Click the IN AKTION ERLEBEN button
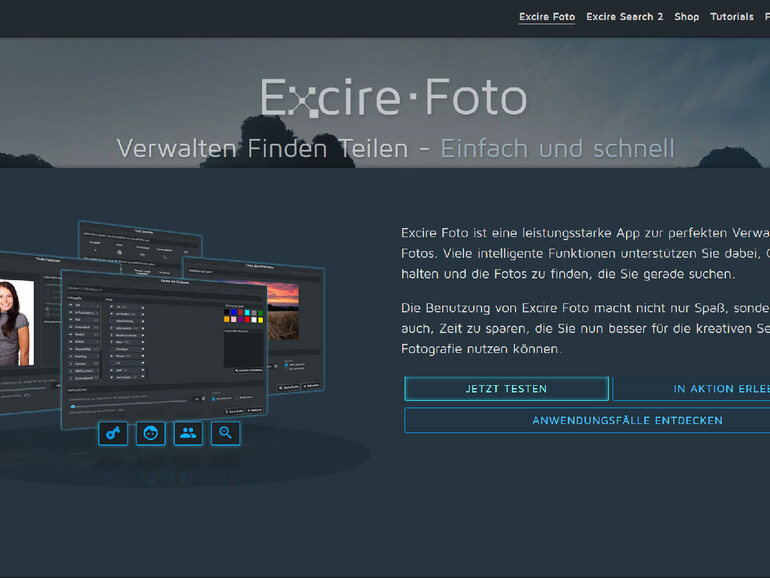770x578 pixels. coord(691,389)
